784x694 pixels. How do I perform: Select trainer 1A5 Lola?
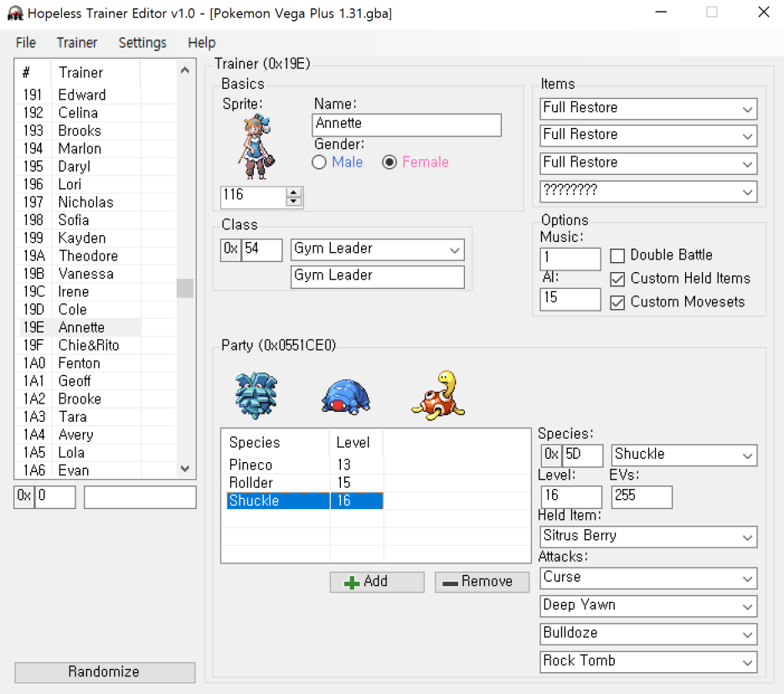(x=96, y=453)
